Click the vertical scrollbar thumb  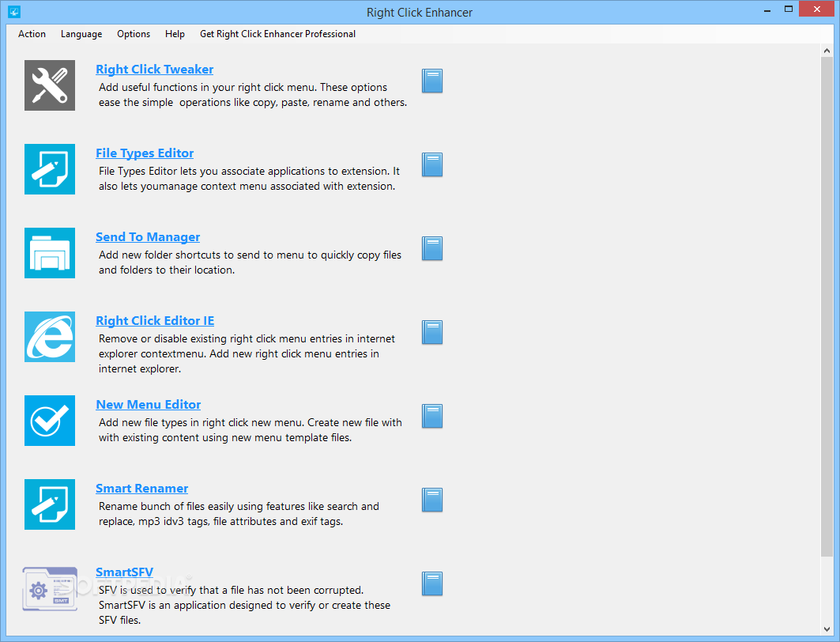click(x=827, y=307)
